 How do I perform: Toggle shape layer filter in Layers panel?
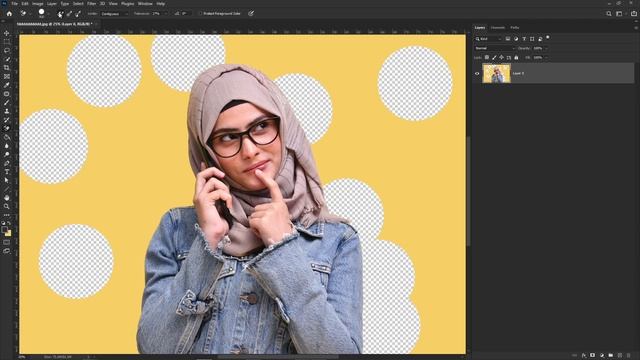[532, 39]
